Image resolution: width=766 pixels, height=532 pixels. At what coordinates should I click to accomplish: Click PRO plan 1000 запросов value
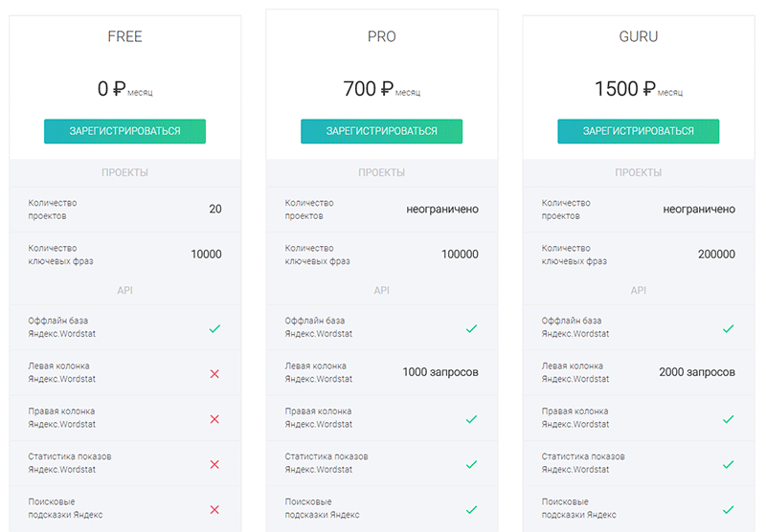[440, 372]
